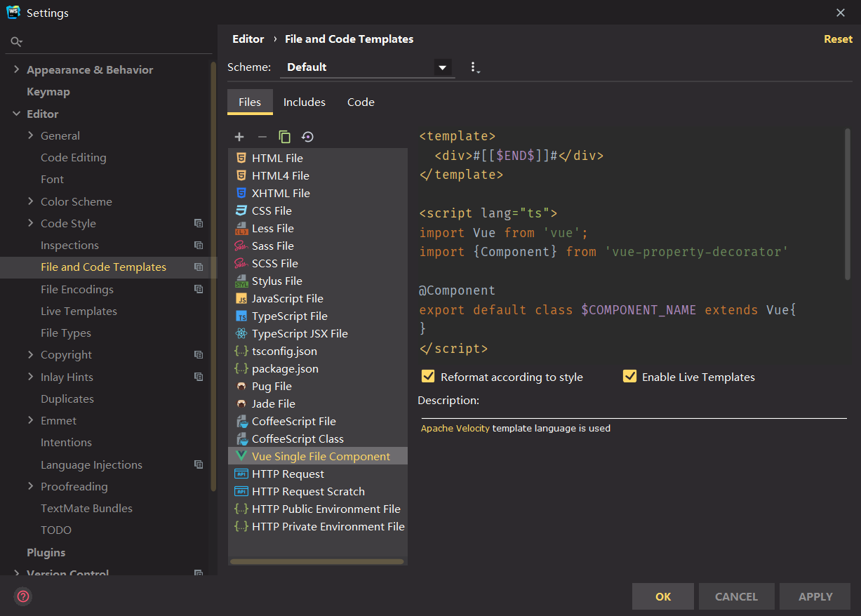The width and height of the screenshot is (861, 616).
Task: Click the remove template minus icon
Action: [262, 137]
